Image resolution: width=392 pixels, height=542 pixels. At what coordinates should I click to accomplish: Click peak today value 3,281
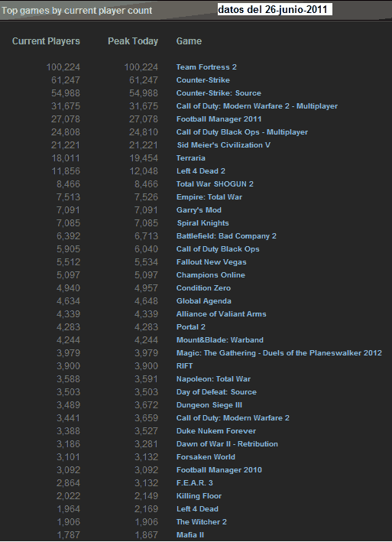147,444
